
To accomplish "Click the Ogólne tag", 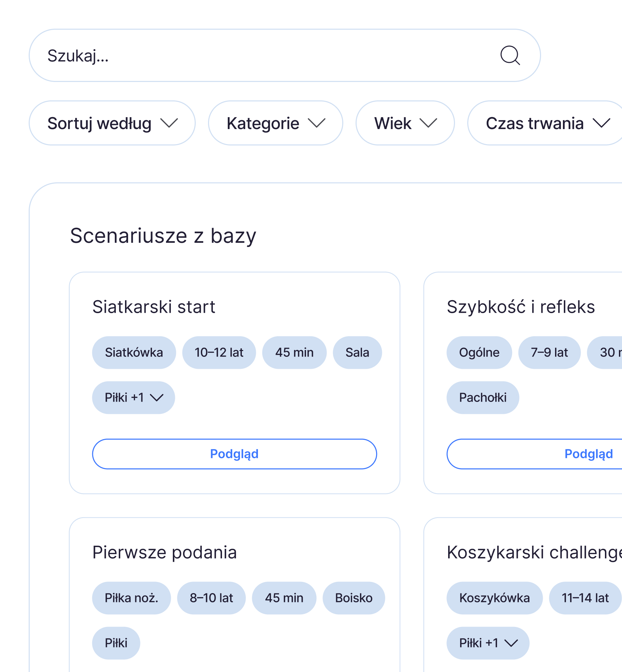I will (x=479, y=352).
